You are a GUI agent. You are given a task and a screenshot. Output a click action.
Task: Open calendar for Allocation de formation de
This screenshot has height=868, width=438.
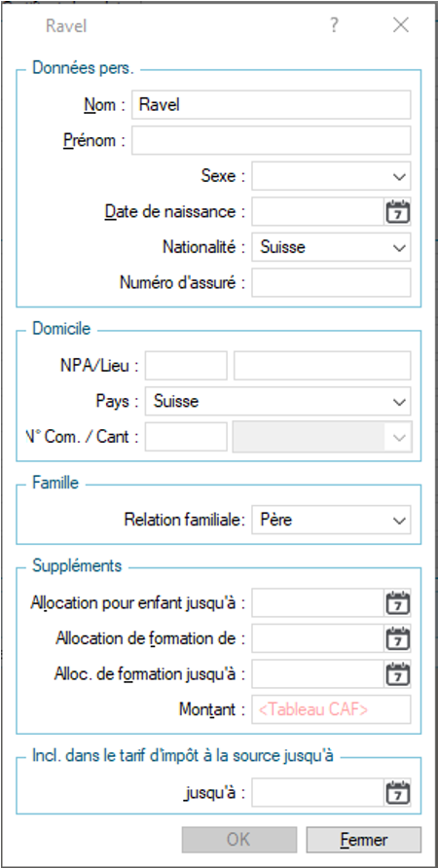point(397,638)
